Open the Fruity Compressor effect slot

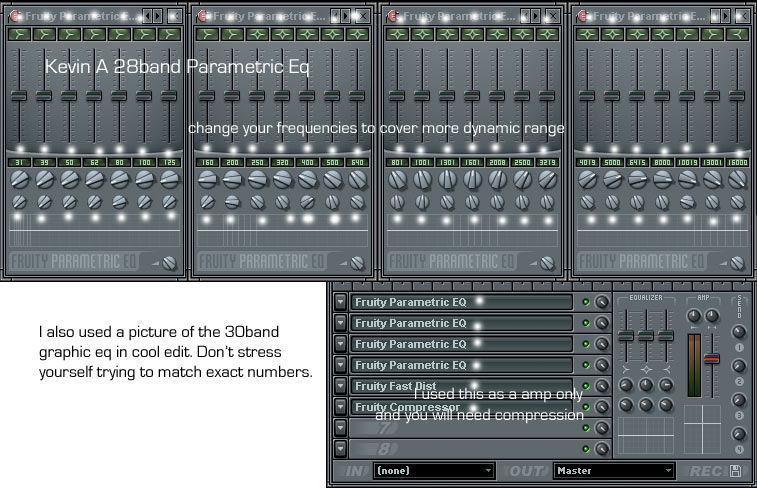461,407
